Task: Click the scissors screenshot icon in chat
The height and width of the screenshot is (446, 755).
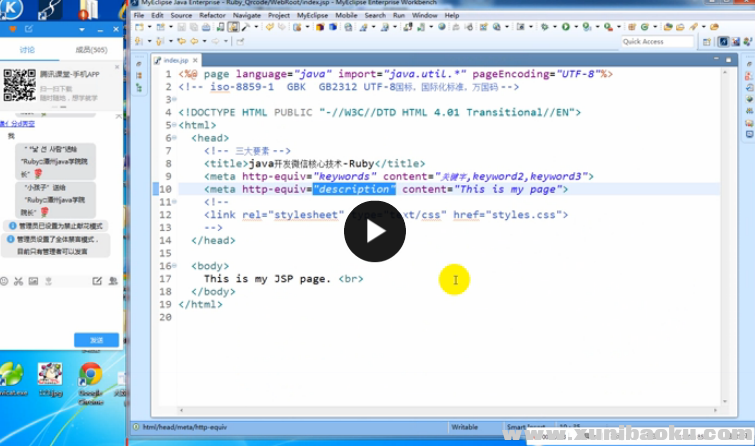Action: tap(19, 283)
